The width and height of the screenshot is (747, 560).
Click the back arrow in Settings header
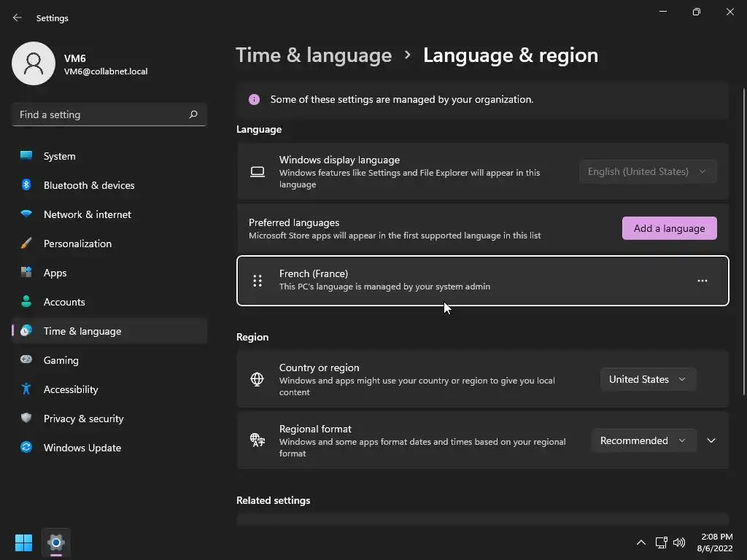[x=18, y=17]
